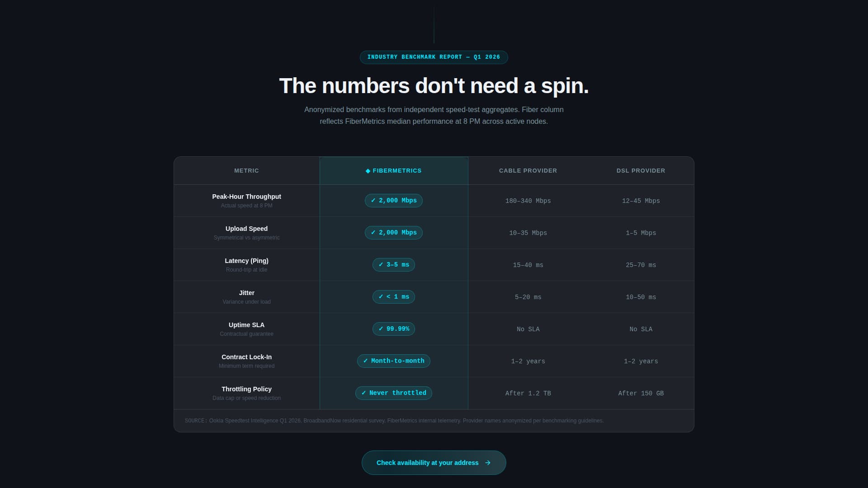Select the 2,000 Mbps upload speed pill
This screenshot has width=868, height=488.
[394, 232]
